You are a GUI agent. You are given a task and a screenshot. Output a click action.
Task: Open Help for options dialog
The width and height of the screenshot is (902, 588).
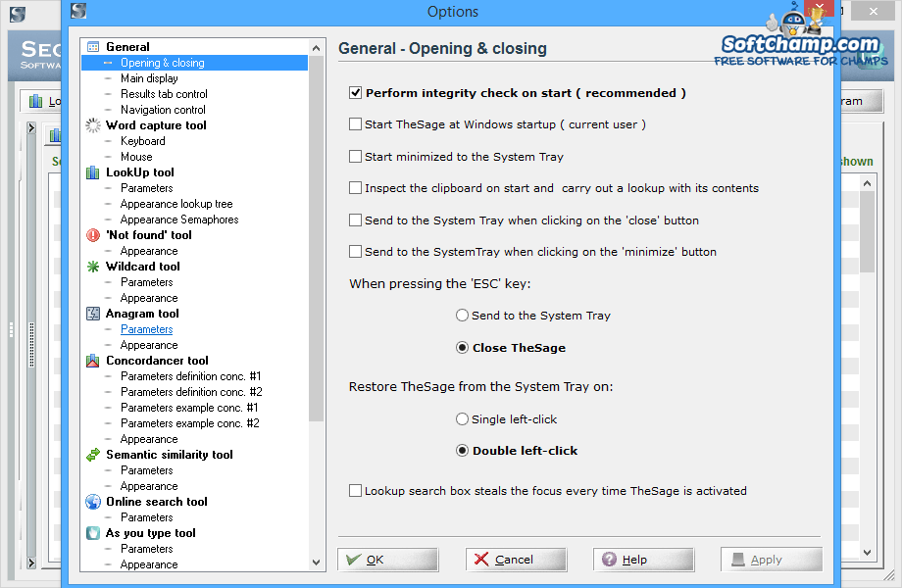643,560
